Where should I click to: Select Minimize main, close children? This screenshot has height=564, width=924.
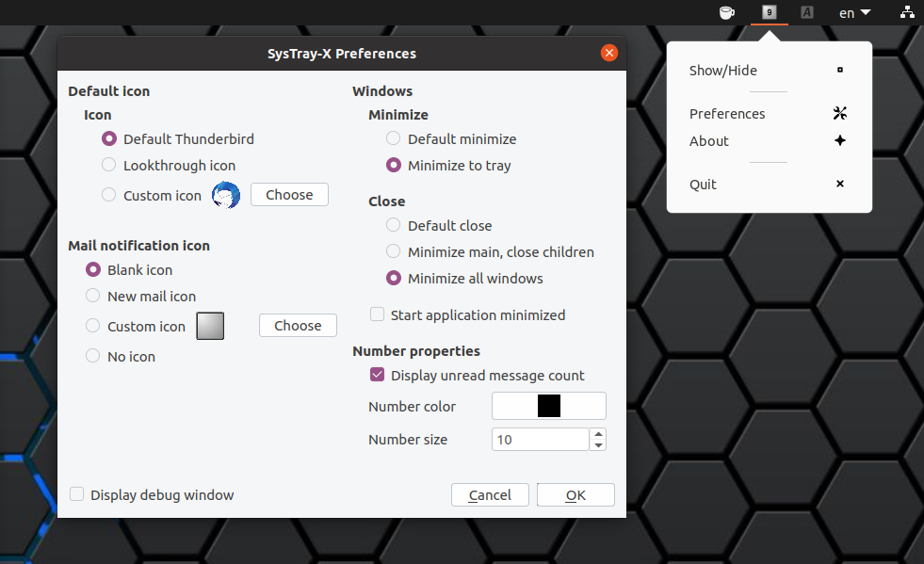pos(393,251)
